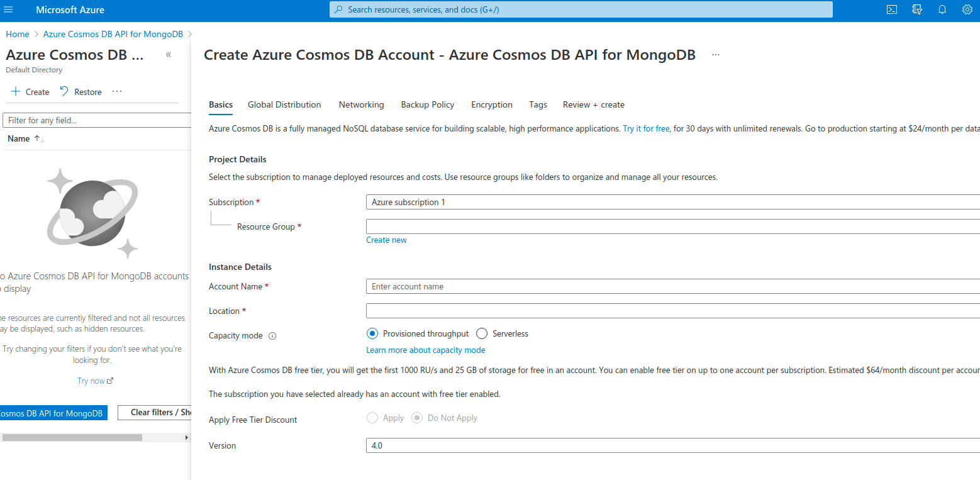Open Cloud Shell from the top bar
The image size is (980, 480).
pyautogui.click(x=891, y=9)
